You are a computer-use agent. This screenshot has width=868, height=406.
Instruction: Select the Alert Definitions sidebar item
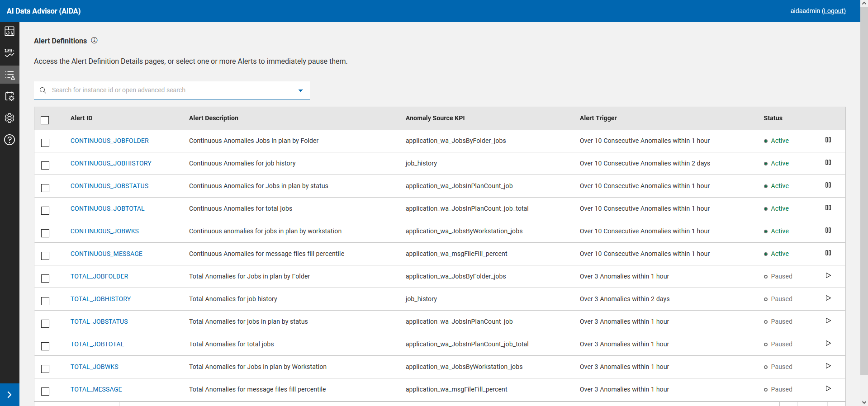click(x=9, y=75)
